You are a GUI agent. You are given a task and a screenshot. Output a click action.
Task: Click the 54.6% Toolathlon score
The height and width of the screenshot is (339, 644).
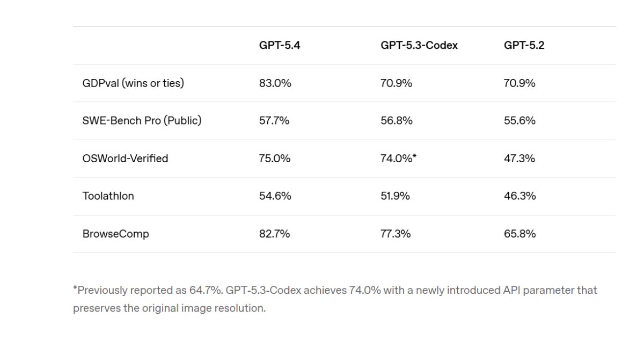[x=275, y=196]
